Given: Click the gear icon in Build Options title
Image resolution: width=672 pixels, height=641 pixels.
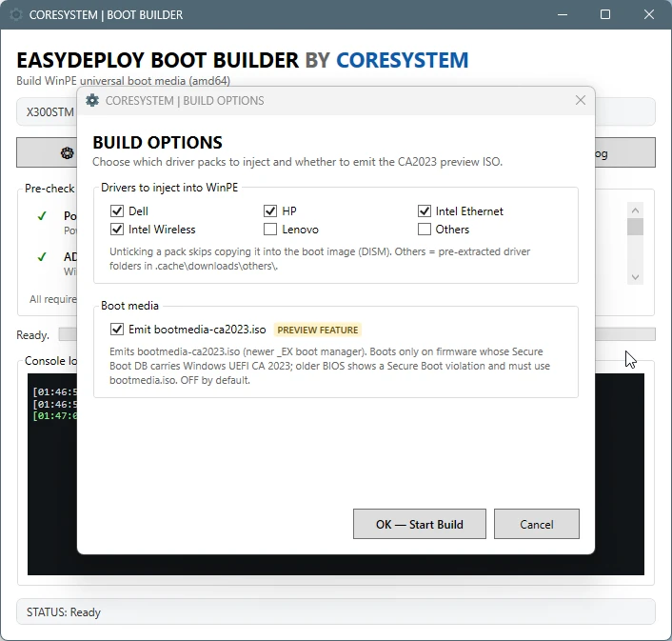Looking at the screenshot, I should pyautogui.click(x=92, y=100).
